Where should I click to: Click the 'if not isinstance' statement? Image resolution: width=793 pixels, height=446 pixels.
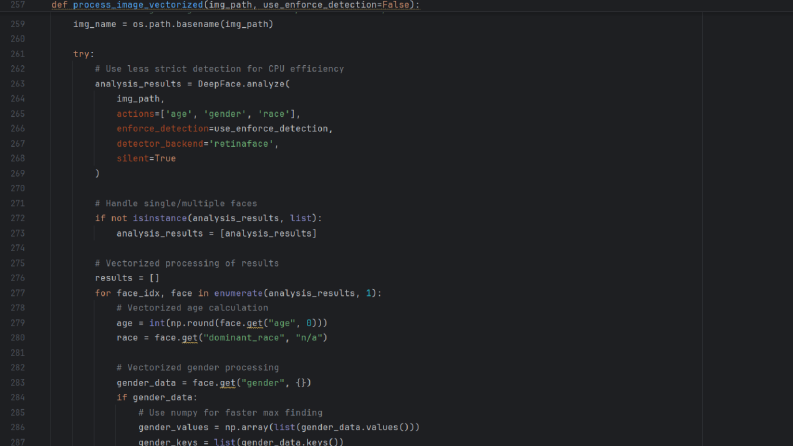coord(208,218)
